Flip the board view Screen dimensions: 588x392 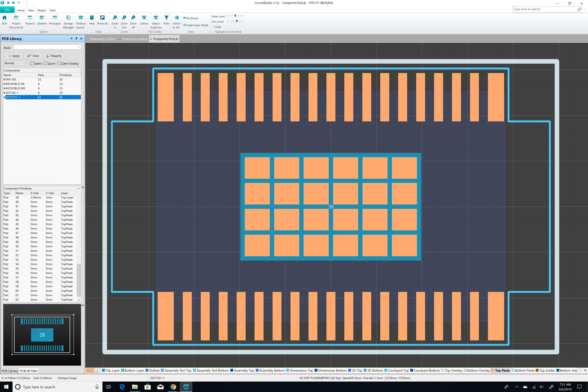tap(191, 18)
